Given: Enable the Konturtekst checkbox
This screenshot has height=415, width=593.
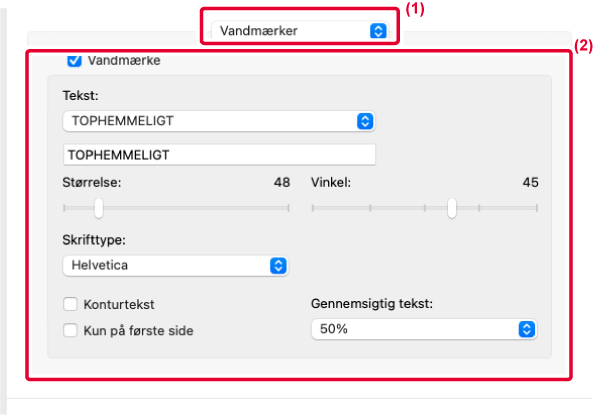Looking at the screenshot, I should (70, 304).
